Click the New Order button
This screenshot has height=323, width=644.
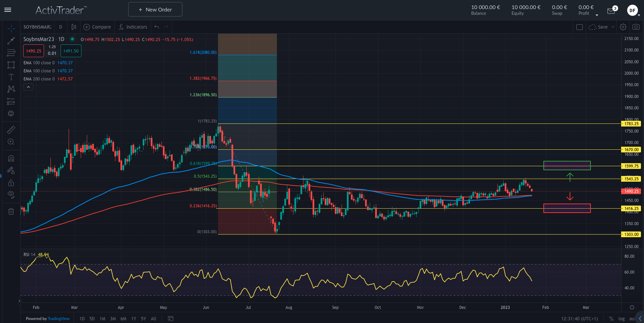click(155, 9)
